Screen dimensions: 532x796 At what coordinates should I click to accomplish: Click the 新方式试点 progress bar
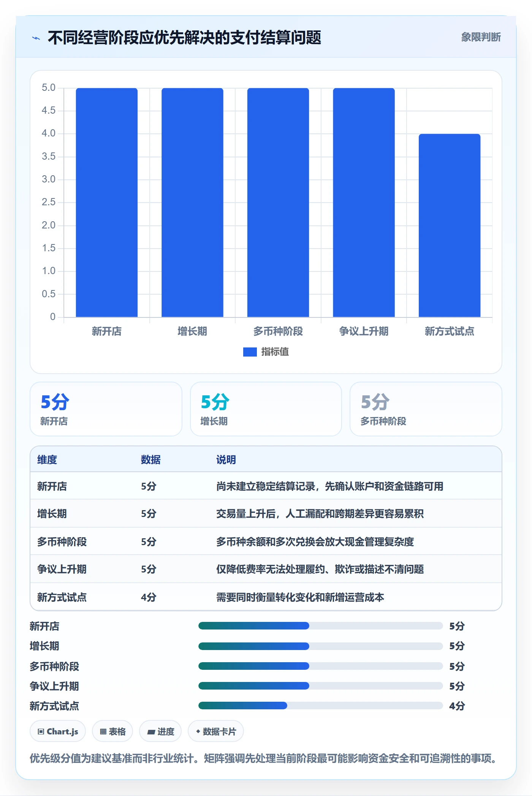tap(321, 706)
